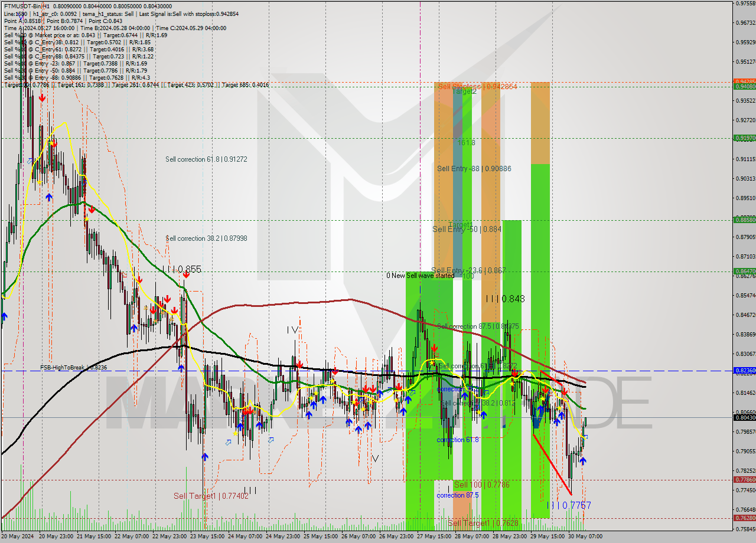This screenshot has width=756, height=543.
Task: Click the '30 May 07:00' time label
Action: [585, 537]
